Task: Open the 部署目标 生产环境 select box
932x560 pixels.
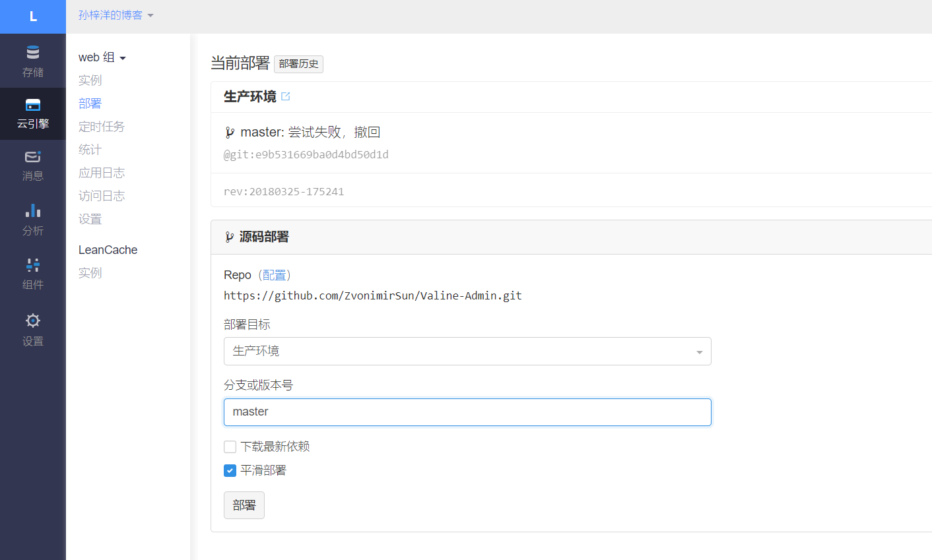Action: coord(467,352)
